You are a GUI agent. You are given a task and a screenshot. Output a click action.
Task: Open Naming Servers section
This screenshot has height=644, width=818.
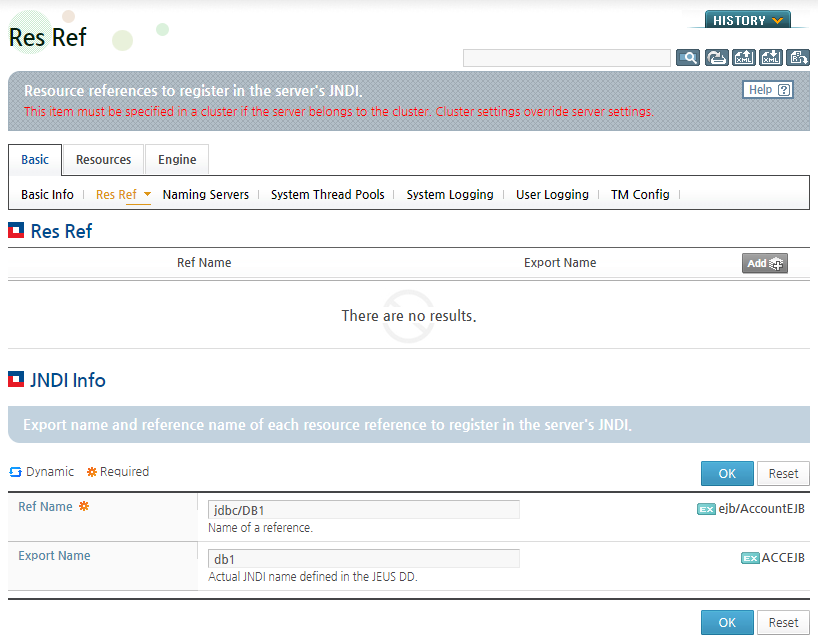[206, 195]
